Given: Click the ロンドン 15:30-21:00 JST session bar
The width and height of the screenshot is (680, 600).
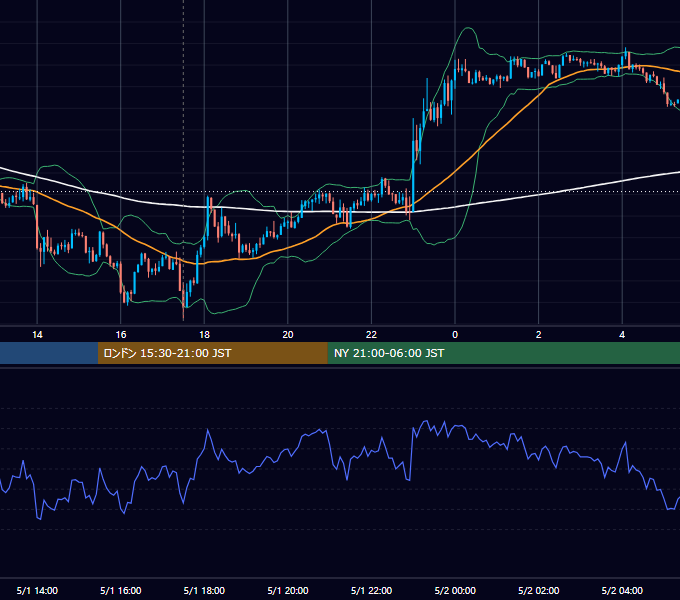Looking at the screenshot, I should click(x=212, y=353).
